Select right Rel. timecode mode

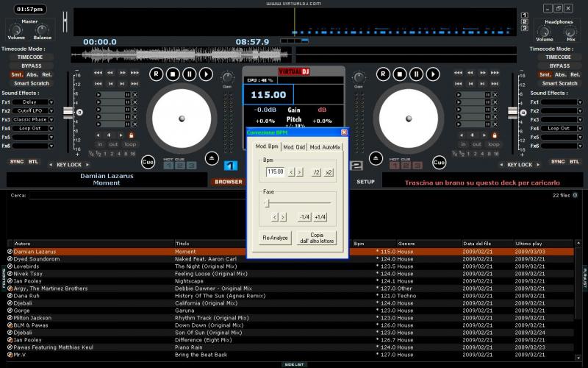pos(575,75)
